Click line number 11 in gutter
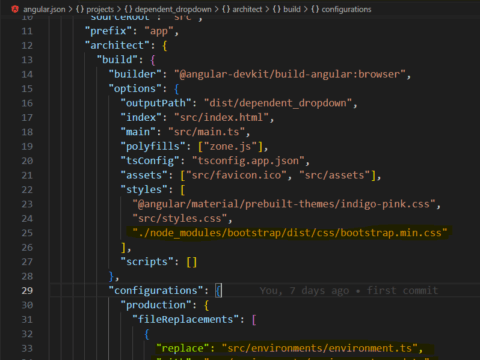The image size is (480, 360). click(x=27, y=31)
